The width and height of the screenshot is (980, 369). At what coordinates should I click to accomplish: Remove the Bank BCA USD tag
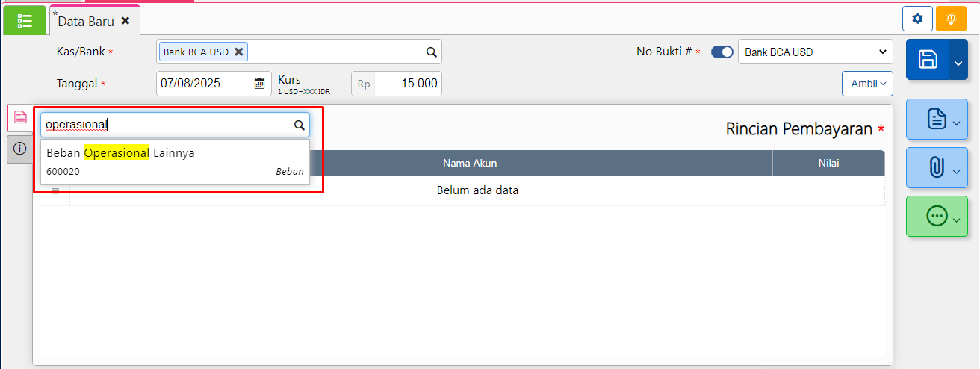[238, 52]
